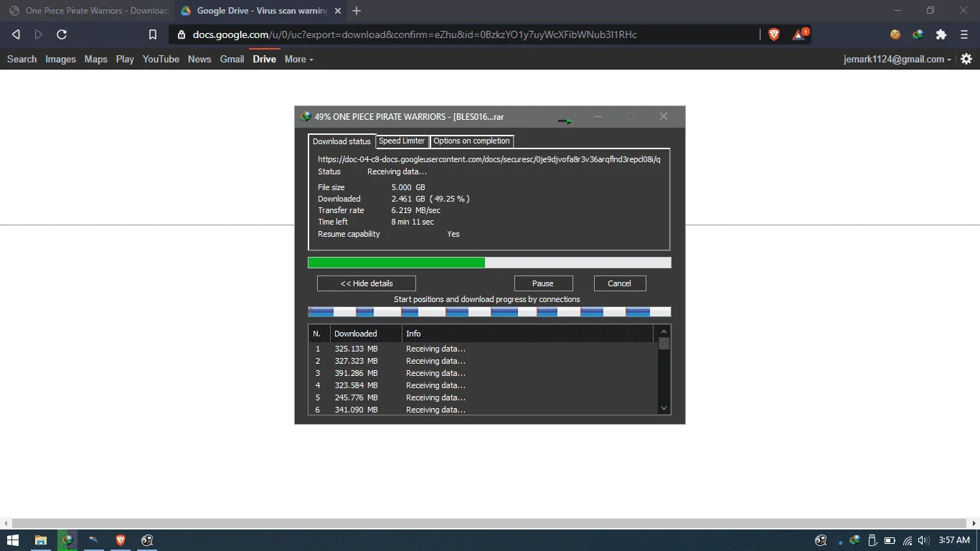Switch to the Download status tab
980x551 pixels.
point(341,141)
